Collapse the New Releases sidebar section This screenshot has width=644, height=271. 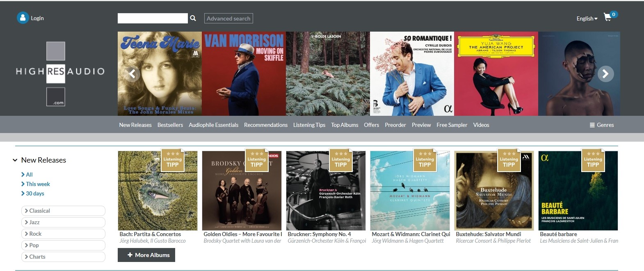[x=15, y=160]
